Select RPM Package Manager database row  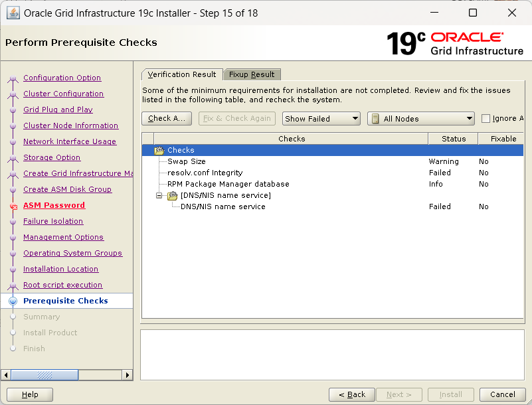point(333,184)
